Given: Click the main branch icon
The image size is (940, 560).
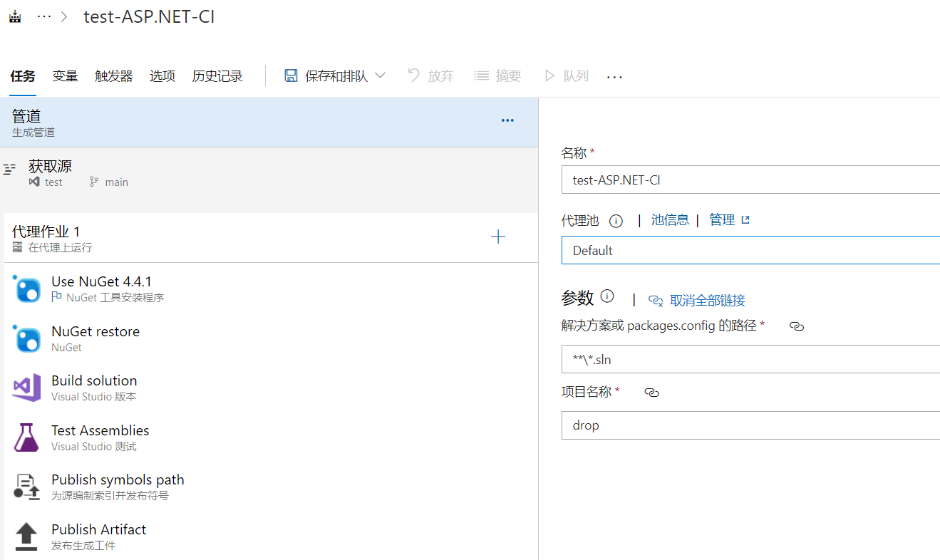Looking at the screenshot, I should coord(93,182).
